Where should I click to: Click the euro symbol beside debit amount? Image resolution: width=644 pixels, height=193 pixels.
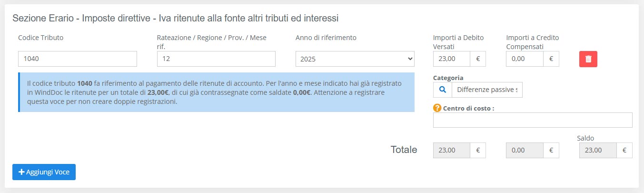pos(478,59)
